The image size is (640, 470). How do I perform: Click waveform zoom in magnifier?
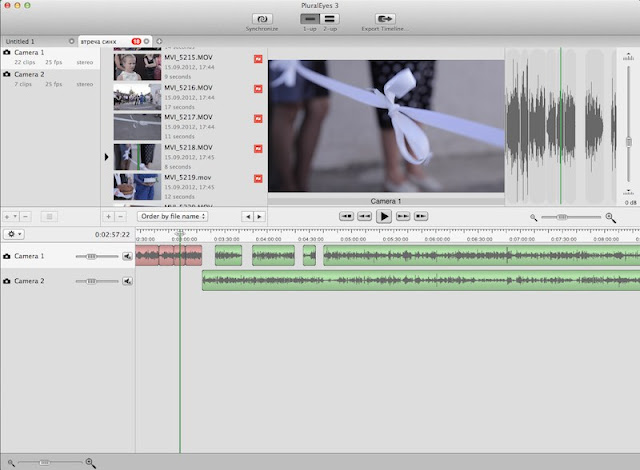(x=611, y=217)
